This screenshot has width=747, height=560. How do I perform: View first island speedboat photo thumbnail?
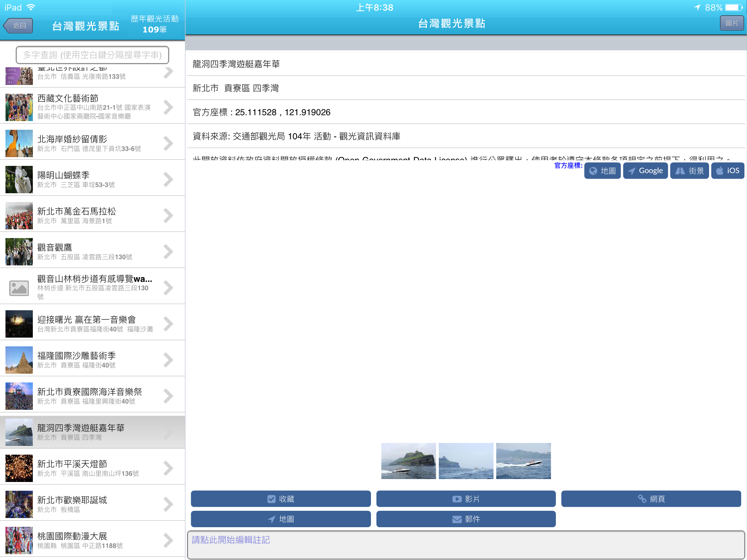(409, 461)
